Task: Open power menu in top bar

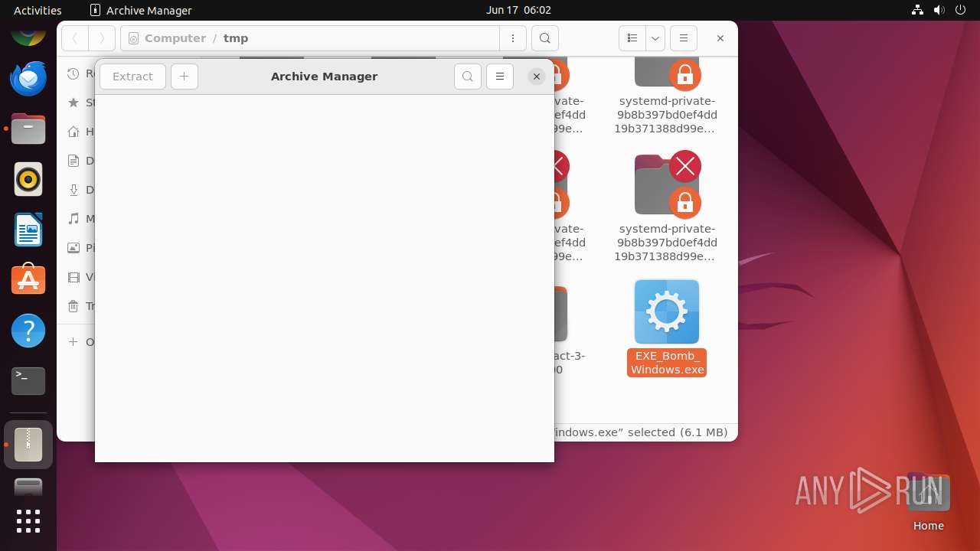Action: [960, 10]
